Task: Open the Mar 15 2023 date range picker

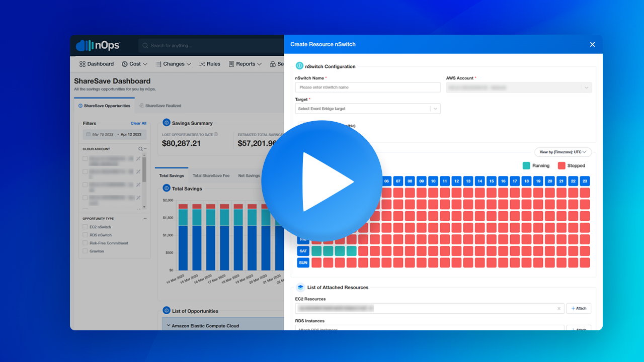Action: tap(115, 134)
